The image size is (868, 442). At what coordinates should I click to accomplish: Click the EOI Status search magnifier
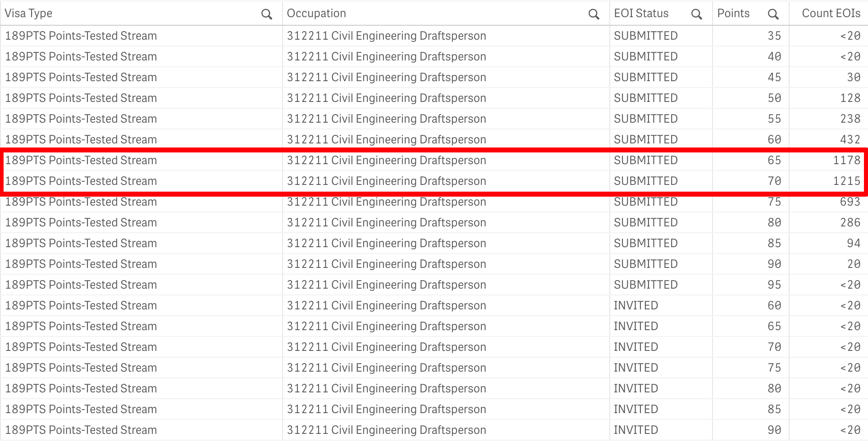tap(696, 14)
